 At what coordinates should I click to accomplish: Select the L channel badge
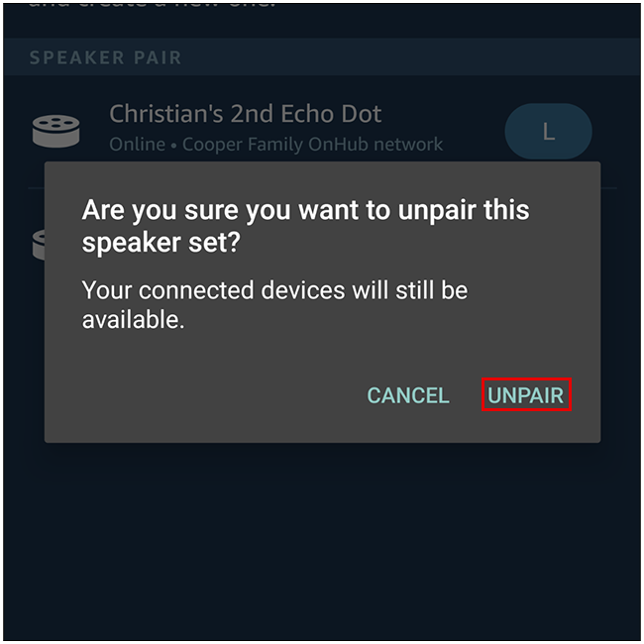[548, 132]
